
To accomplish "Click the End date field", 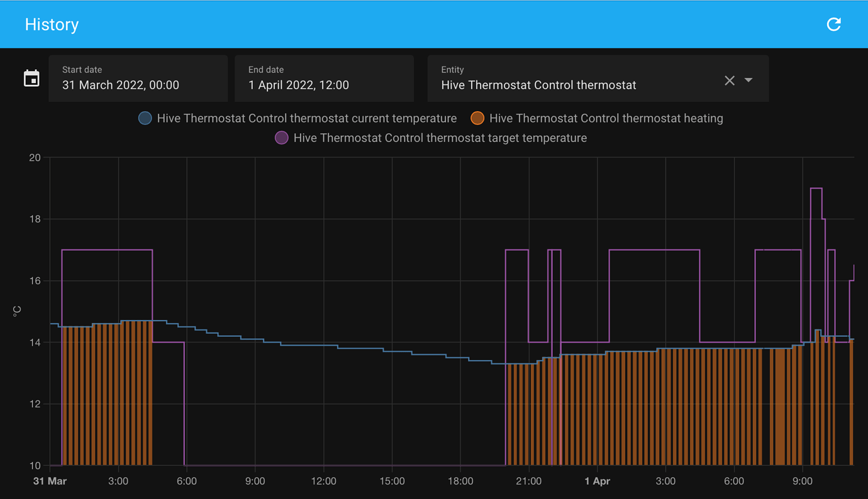I will click(324, 79).
